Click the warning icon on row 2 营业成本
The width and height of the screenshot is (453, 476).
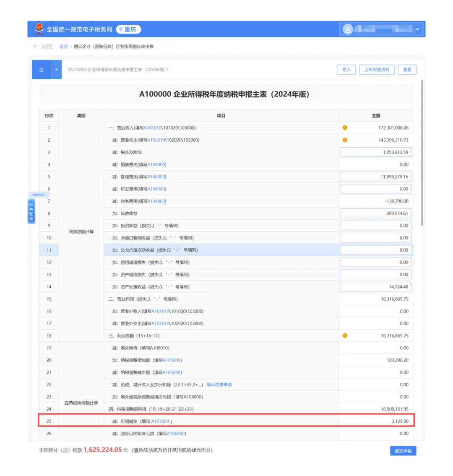point(345,140)
